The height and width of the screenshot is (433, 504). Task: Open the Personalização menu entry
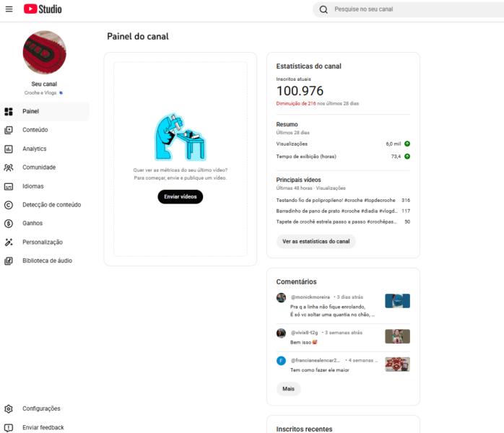pos(45,242)
